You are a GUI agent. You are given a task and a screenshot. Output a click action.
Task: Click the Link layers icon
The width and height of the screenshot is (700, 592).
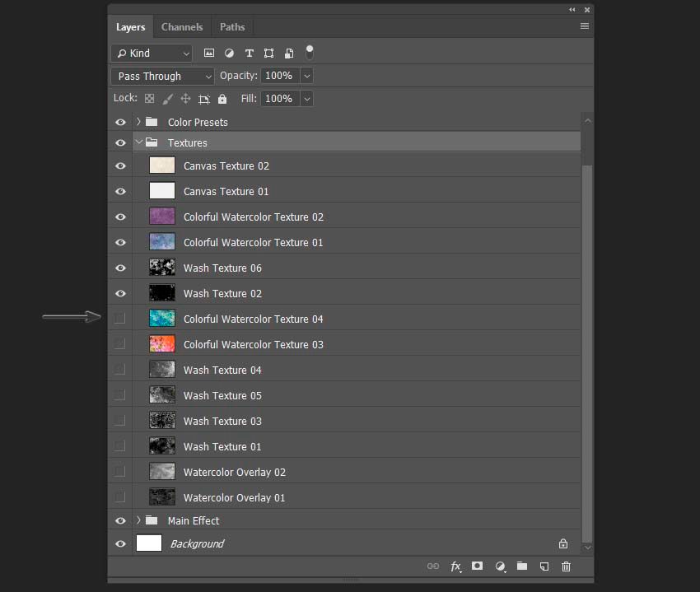tap(433, 566)
